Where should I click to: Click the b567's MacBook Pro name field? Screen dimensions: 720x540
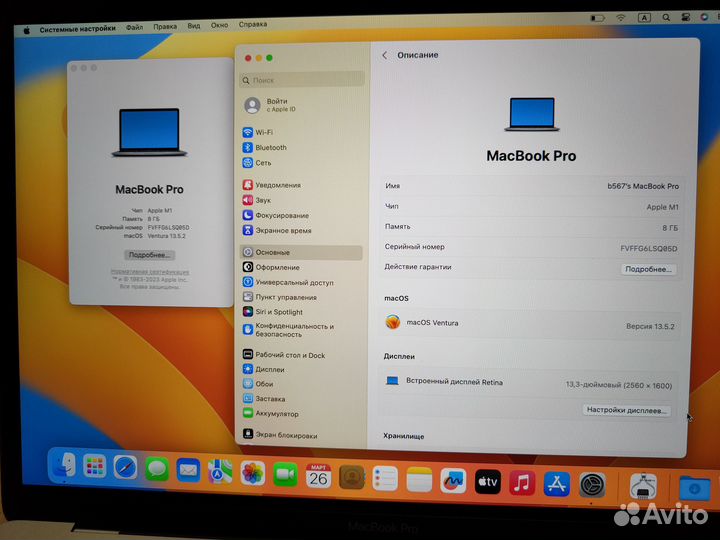pyautogui.click(x=643, y=186)
